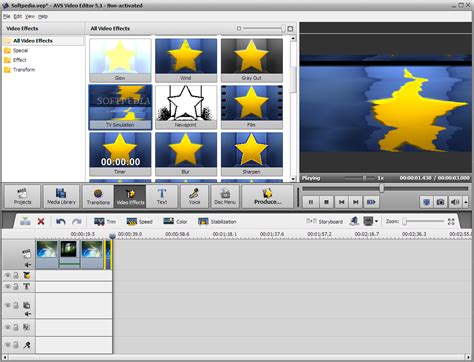
Task: Open the Disc Menu section
Action: click(x=225, y=196)
